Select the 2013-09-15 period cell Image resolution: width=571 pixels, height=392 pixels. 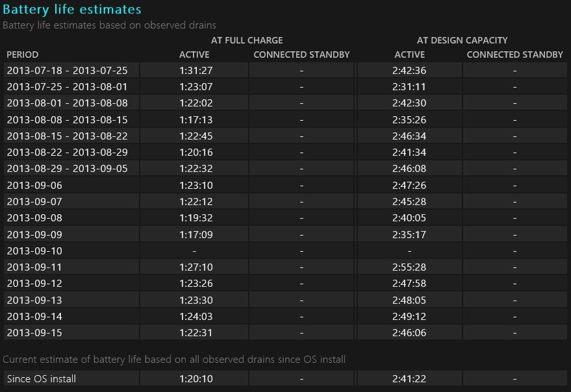(x=34, y=333)
